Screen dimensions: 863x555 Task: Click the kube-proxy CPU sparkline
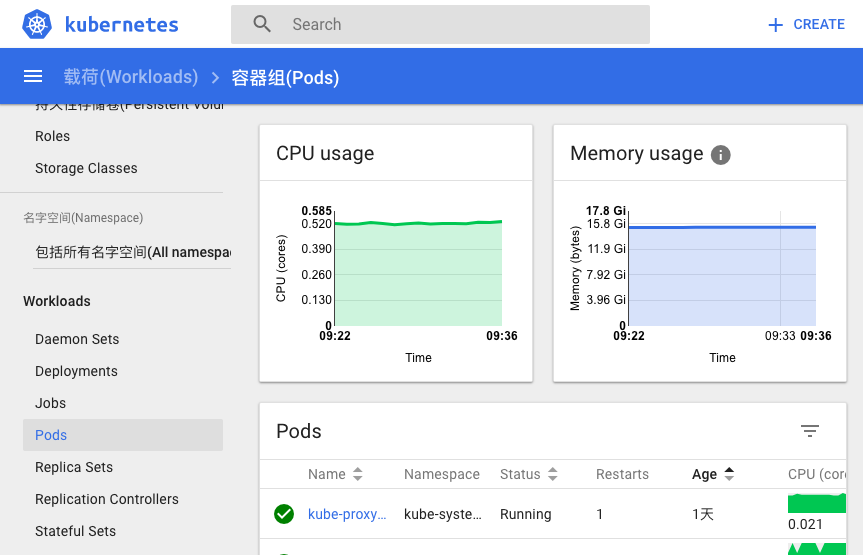click(817, 503)
